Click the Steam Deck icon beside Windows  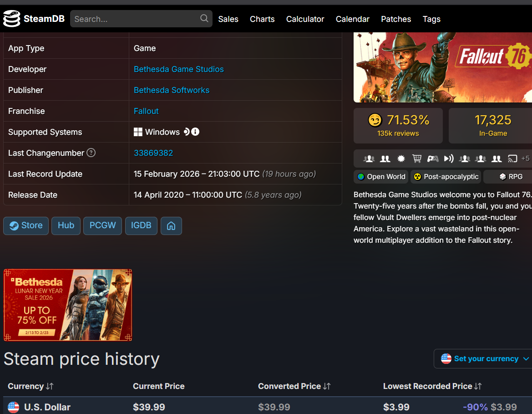[x=186, y=132]
